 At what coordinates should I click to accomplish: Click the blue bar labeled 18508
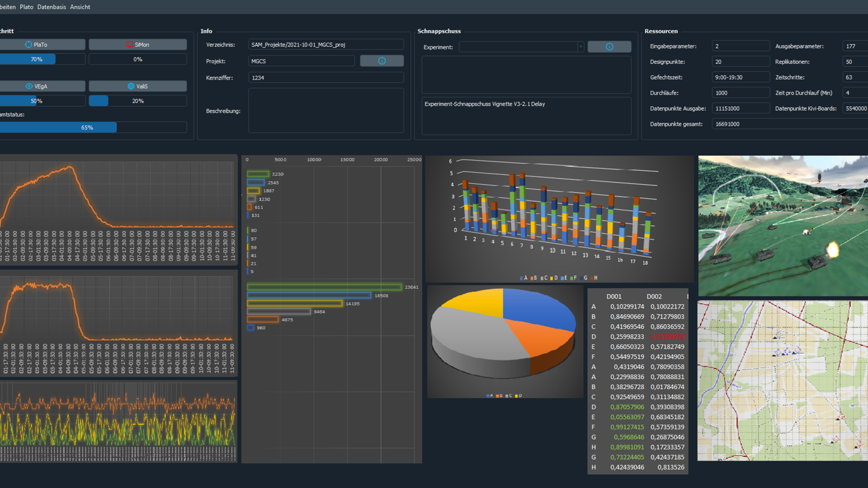(309, 296)
